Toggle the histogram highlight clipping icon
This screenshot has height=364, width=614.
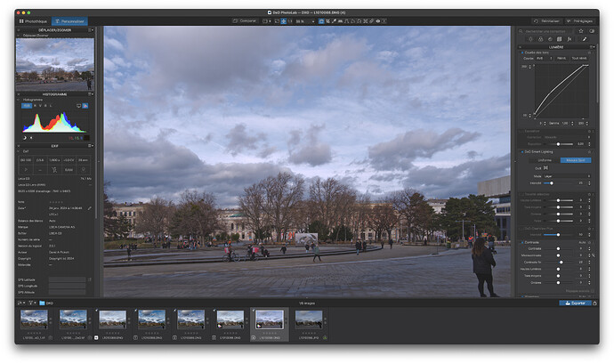pyautogui.click(x=31, y=138)
